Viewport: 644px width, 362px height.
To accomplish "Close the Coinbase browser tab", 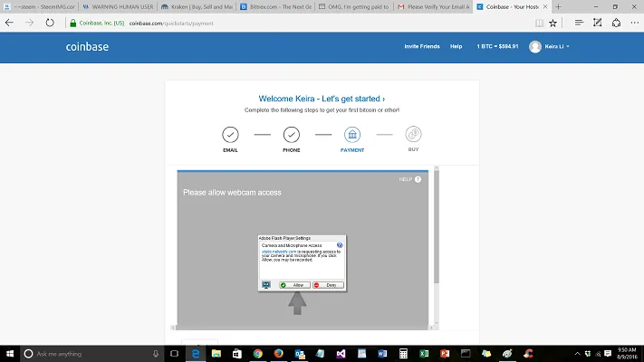I will [x=545, y=7].
